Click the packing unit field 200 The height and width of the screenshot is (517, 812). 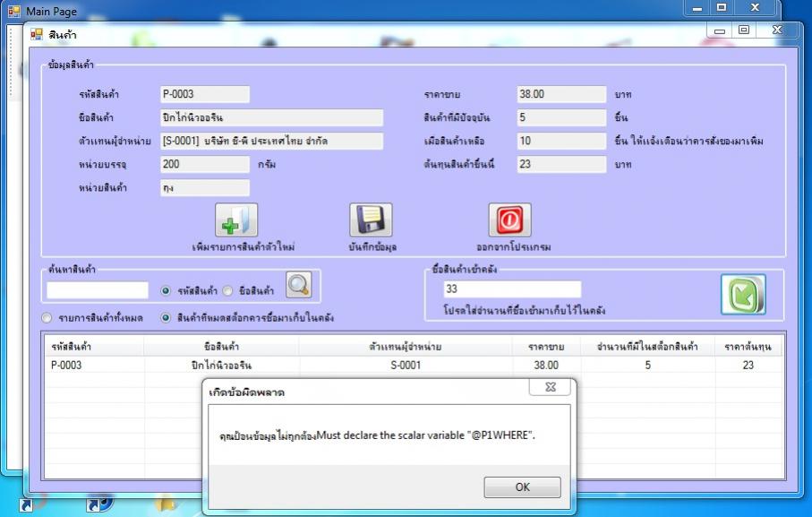(204, 164)
